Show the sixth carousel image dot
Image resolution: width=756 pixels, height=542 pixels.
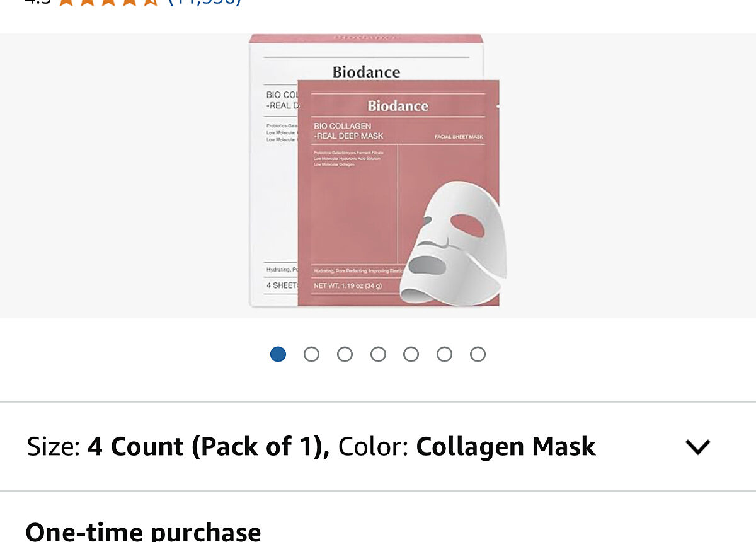coord(444,354)
